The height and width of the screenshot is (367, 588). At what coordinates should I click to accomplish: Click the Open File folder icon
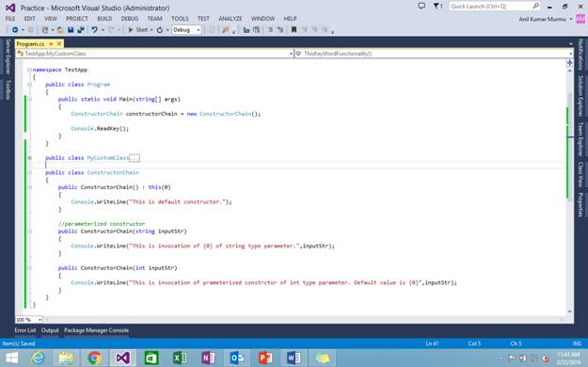pyautogui.click(x=60, y=30)
